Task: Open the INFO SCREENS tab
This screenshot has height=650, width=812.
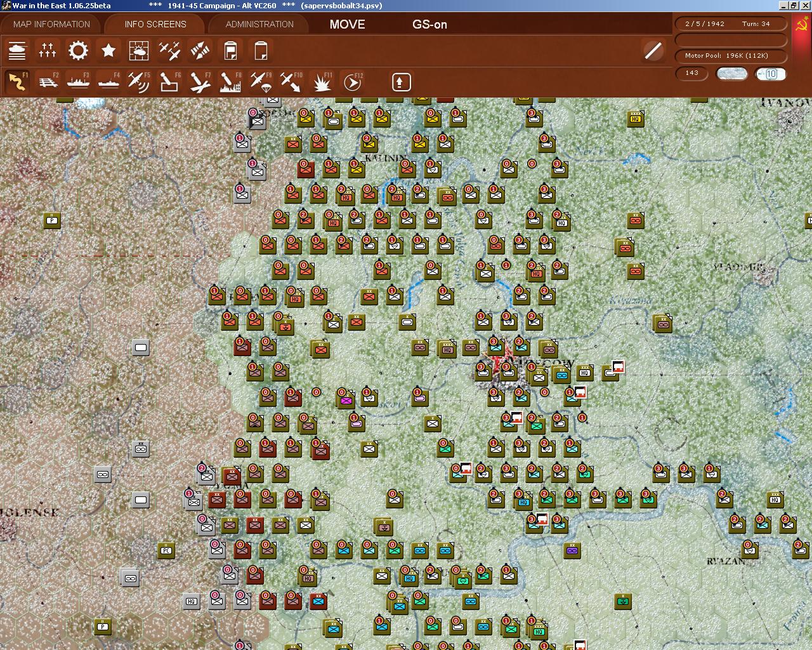Action: 155,24
